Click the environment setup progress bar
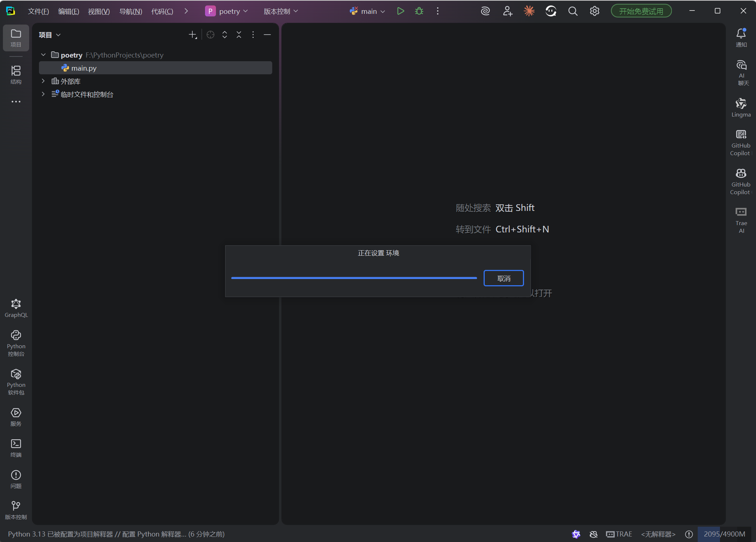Screen dimensions: 756x542 [x=354, y=278]
